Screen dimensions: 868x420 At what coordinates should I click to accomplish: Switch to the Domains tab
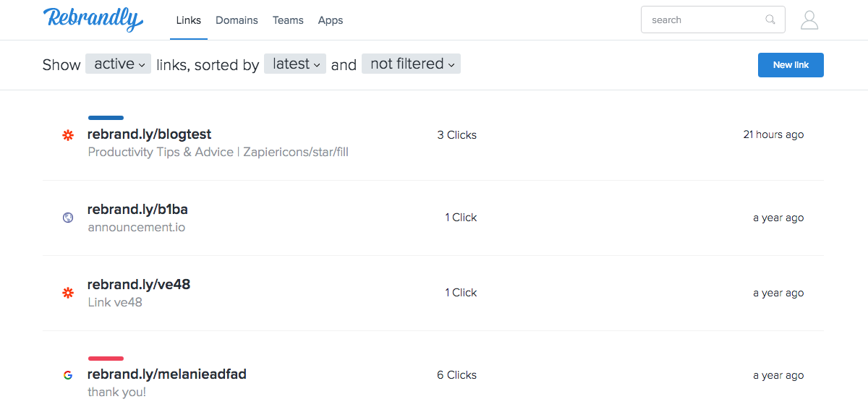point(237,20)
